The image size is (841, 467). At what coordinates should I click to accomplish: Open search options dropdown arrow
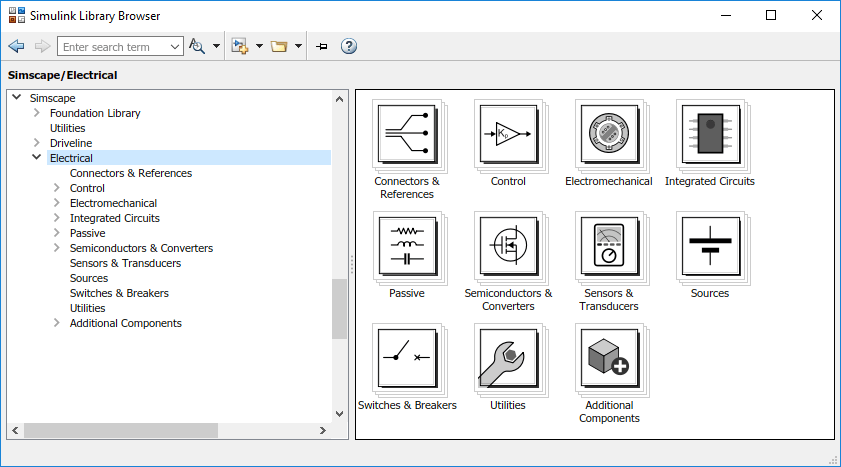(x=216, y=47)
